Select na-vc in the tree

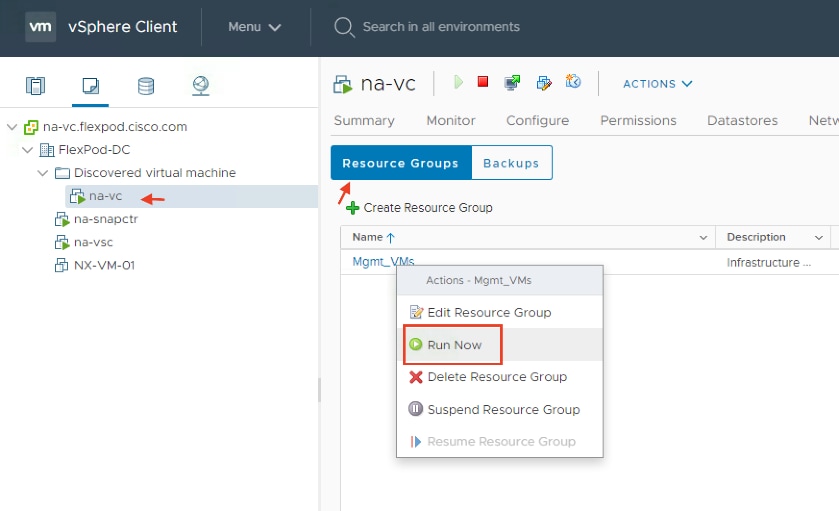pos(105,196)
